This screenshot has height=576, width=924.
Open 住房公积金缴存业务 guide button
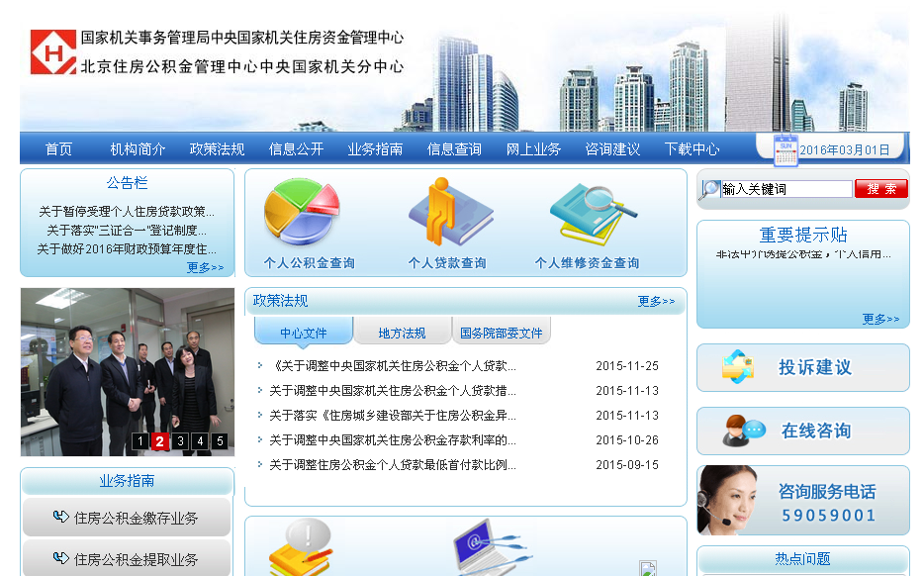tap(127, 518)
